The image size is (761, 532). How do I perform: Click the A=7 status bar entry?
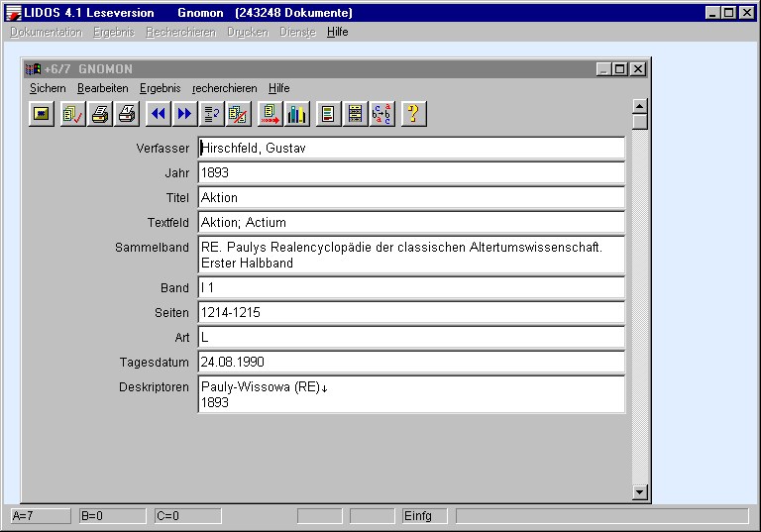pos(41,516)
